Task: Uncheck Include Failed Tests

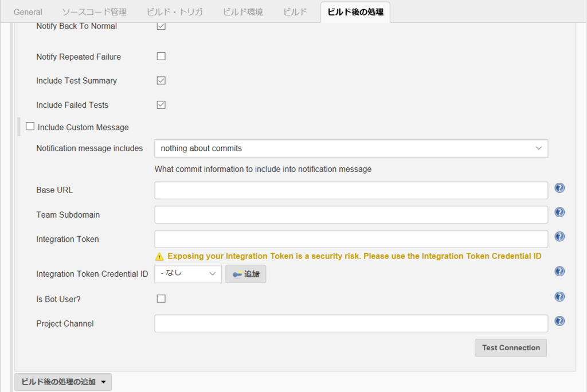Action: click(161, 105)
